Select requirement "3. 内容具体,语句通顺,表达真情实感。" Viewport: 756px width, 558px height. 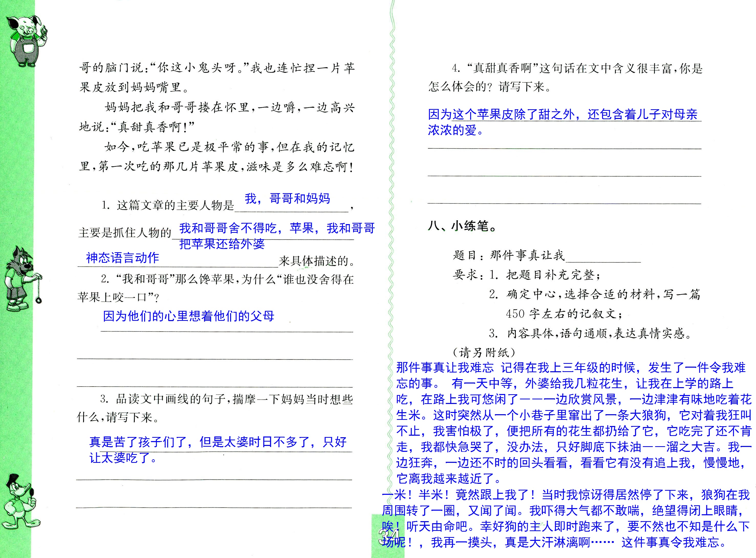[x=590, y=334]
